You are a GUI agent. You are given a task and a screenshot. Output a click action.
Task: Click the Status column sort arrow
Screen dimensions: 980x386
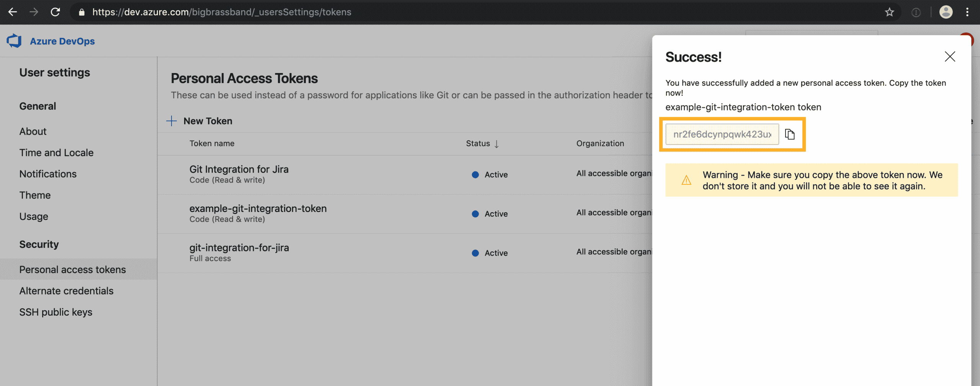point(497,144)
